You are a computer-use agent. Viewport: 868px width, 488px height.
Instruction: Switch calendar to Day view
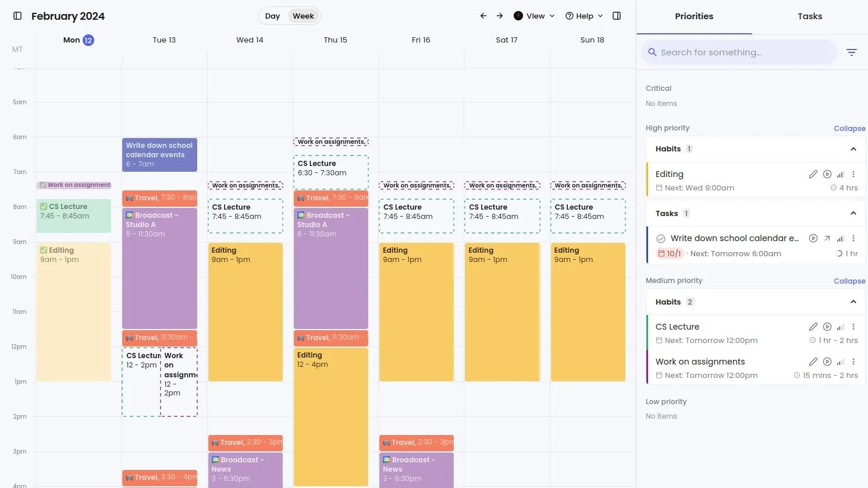pyautogui.click(x=272, y=16)
